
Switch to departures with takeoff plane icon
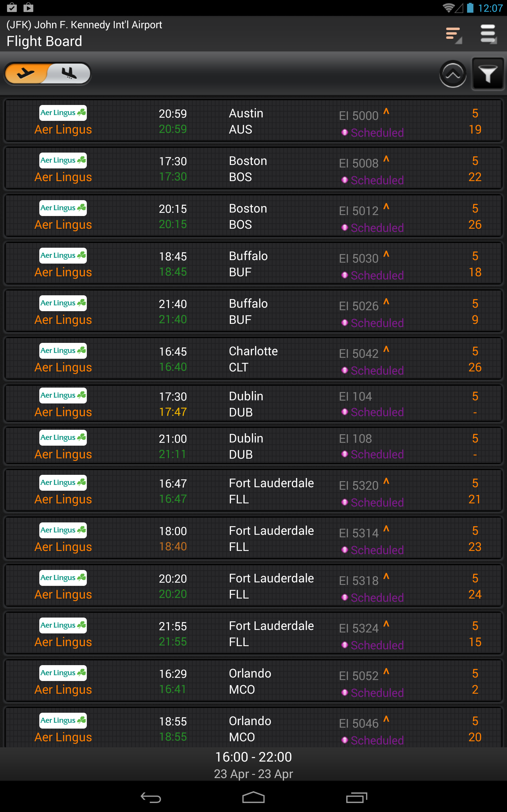26,73
